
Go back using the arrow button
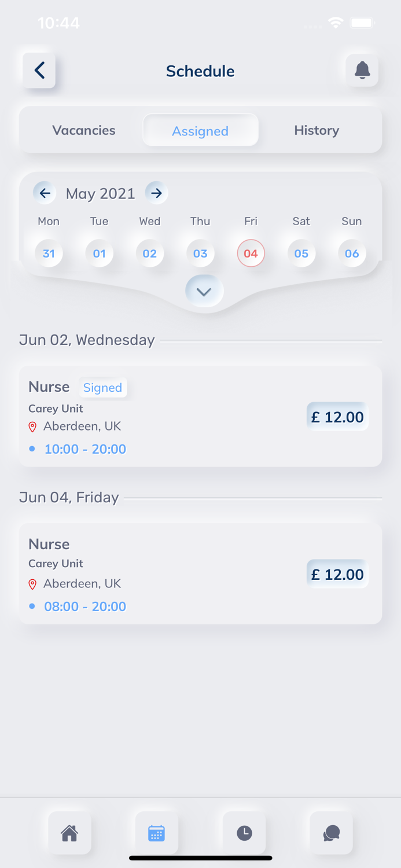coord(39,70)
